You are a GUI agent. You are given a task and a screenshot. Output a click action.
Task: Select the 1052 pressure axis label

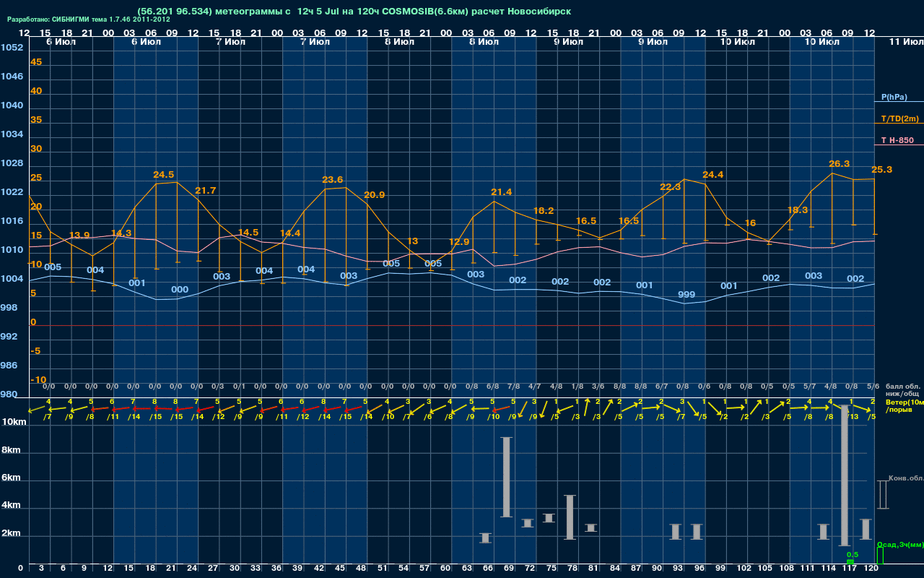coord(11,48)
